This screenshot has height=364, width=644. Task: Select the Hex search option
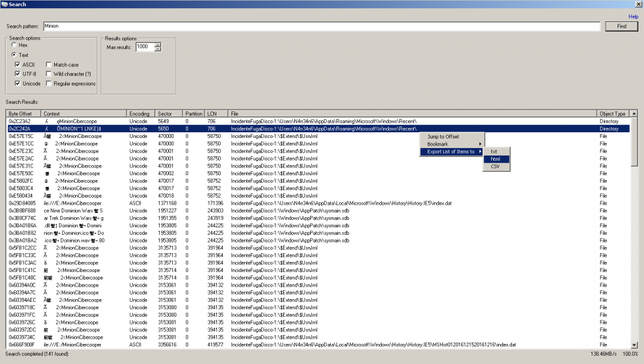pos(14,45)
